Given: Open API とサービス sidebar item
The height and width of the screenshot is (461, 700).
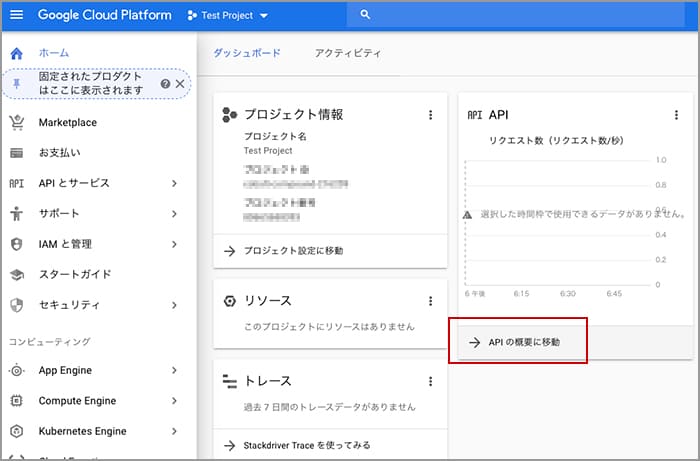Looking at the screenshot, I should coord(74,183).
